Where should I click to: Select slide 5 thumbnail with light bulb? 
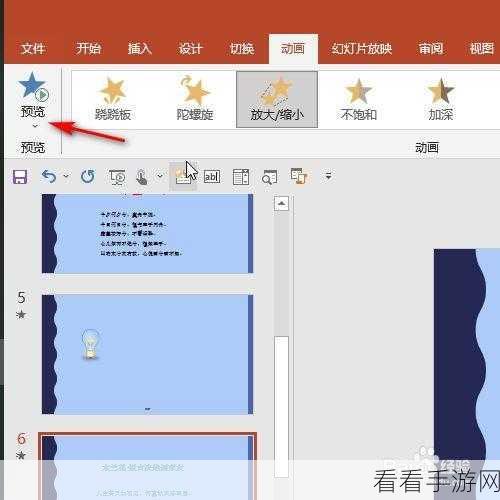point(147,354)
